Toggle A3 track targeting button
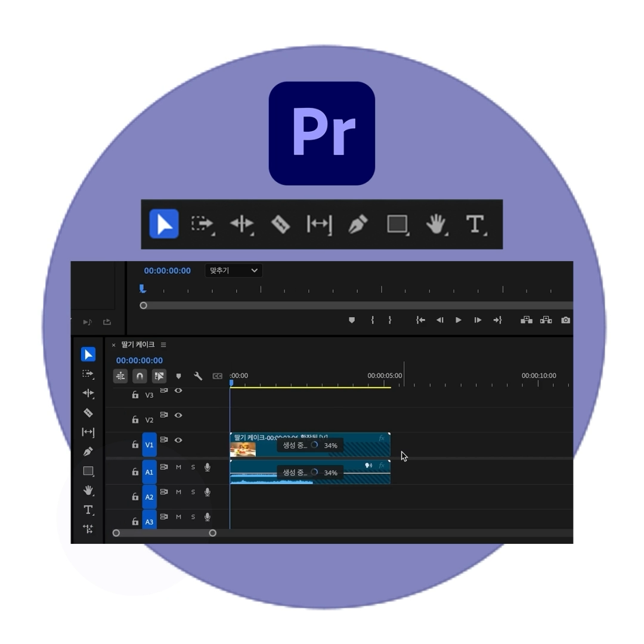Screen dimensions: 644x644 (150, 520)
